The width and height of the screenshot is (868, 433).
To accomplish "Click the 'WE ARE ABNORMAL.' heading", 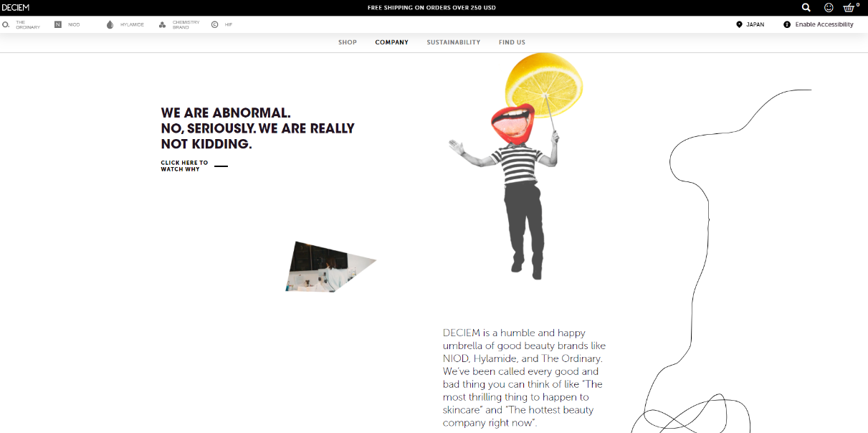I will 226,113.
